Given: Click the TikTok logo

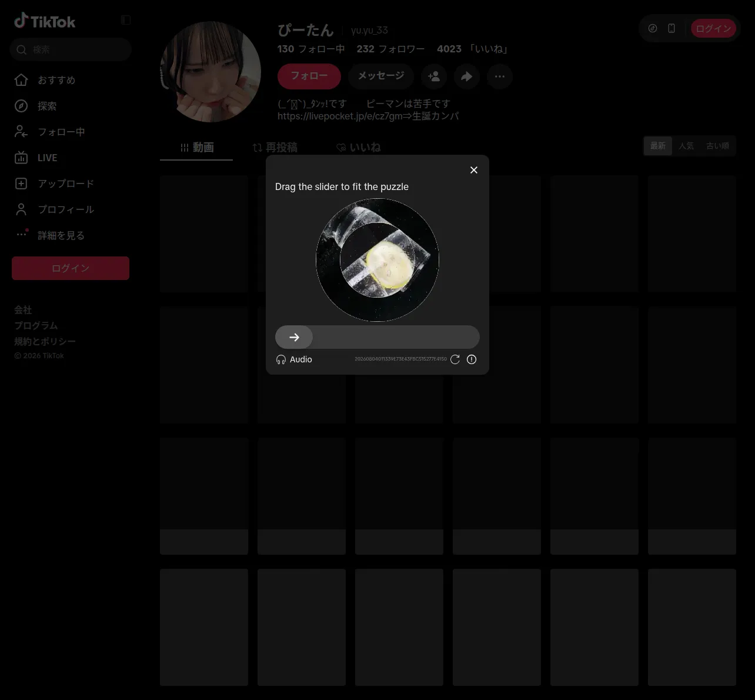Looking at the screenshot, I should [x=45, y=21].
